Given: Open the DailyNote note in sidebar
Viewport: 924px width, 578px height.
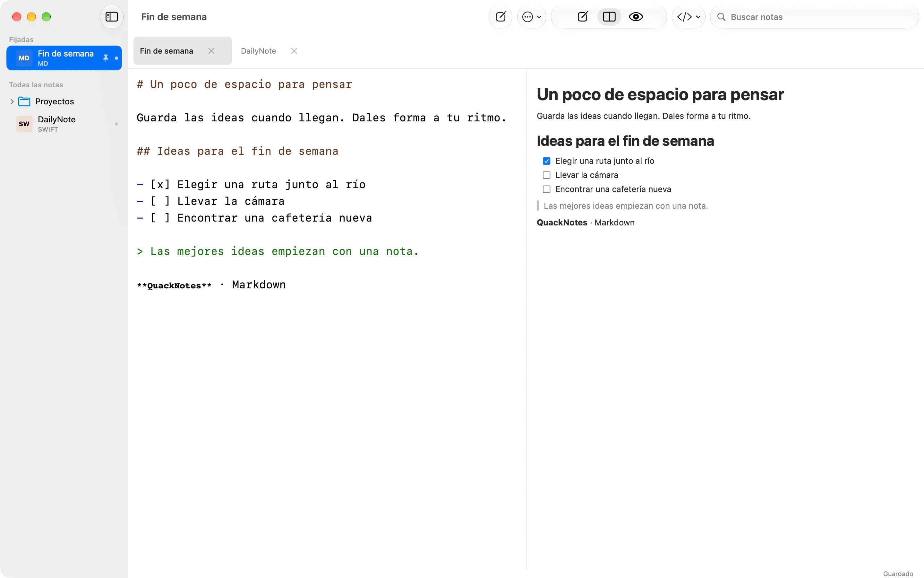Looking at the screenshot, I should click(64, 124).
